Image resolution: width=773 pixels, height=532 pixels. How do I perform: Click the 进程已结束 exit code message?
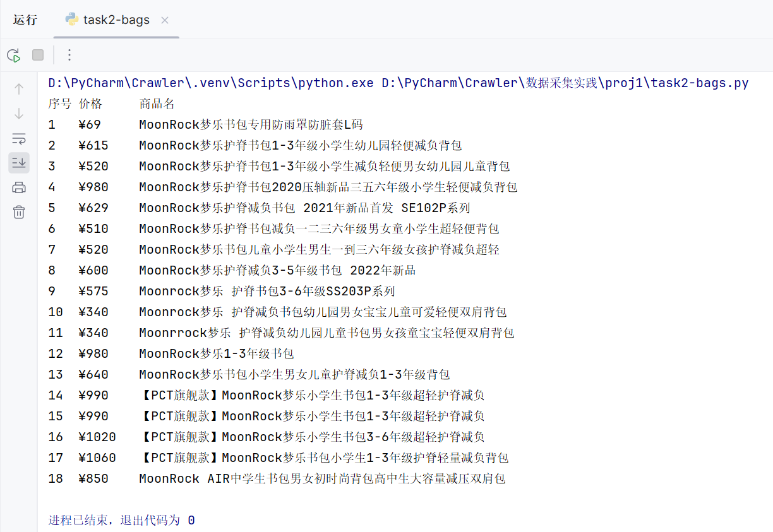tap(121, 520)
